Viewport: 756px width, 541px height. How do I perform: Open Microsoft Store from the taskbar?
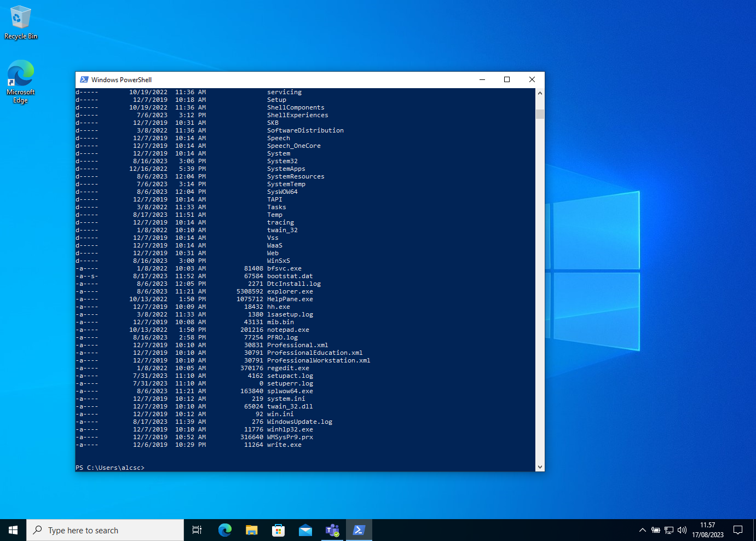click(278, 530)
